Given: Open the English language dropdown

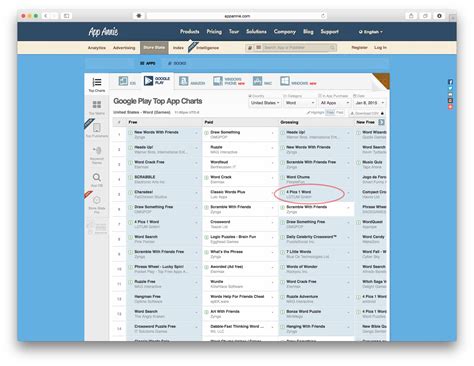Looking at the screenshot, I should [371, 32].
